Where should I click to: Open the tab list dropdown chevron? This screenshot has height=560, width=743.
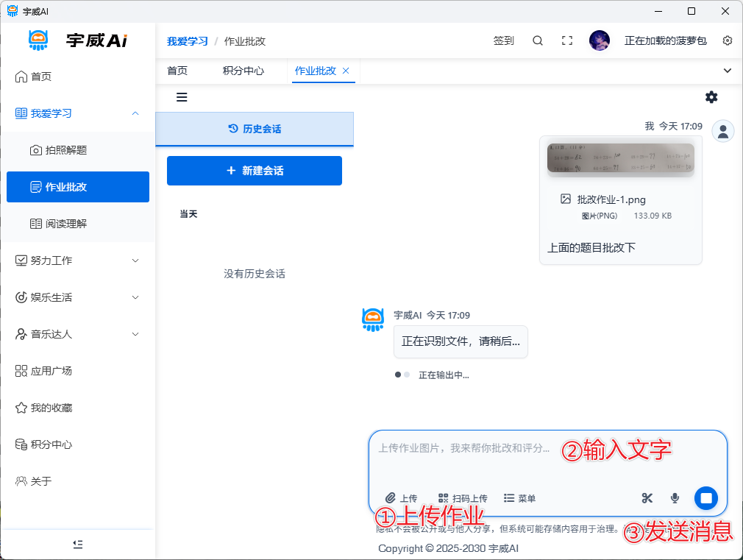728,71
